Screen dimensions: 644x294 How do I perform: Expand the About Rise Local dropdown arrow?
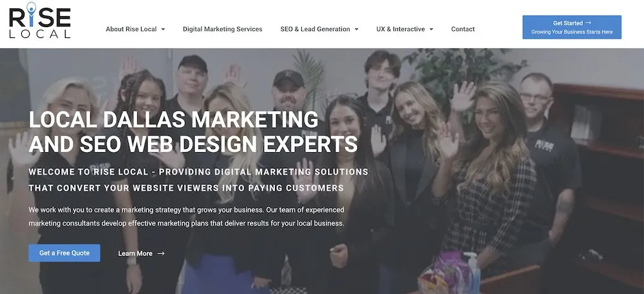pos(163,29)
